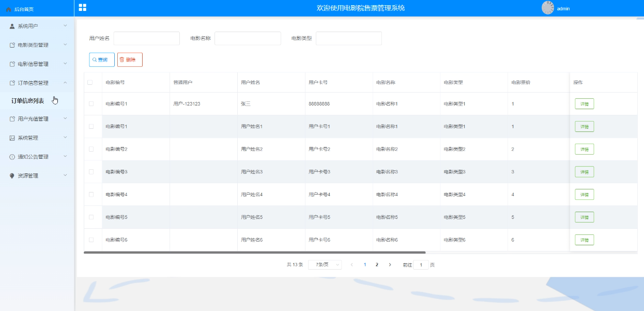Expand 用户充值管理 via its chevron
The height and width of the screenshot is (311, 644).
[65, 119]
